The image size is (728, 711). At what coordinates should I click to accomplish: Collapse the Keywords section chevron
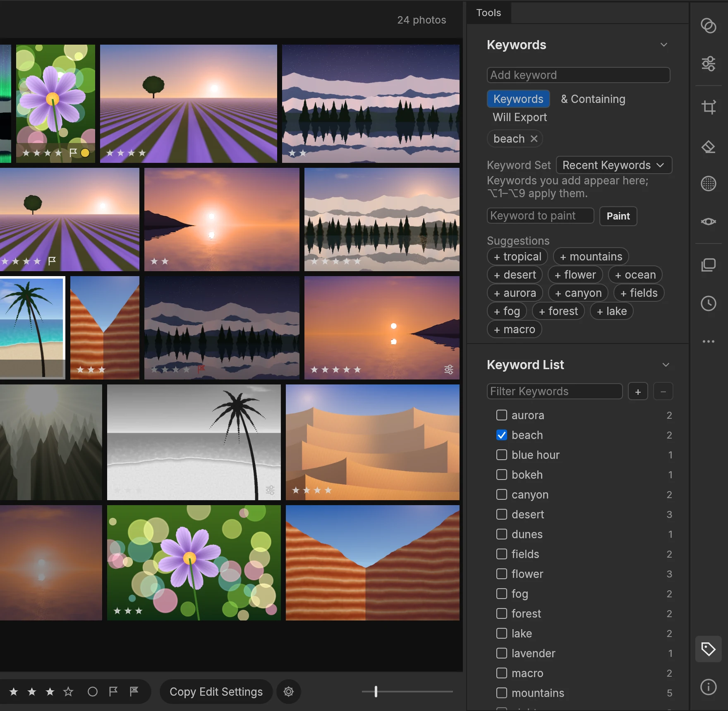tap(664, 45)
